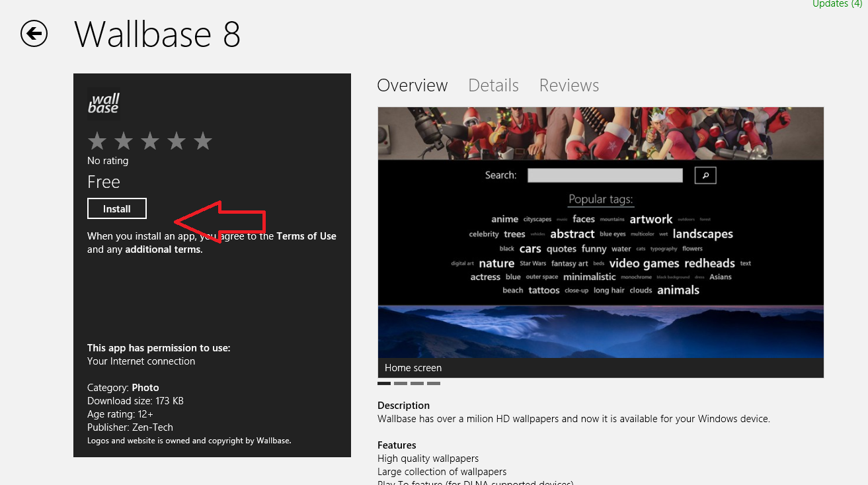This screenshot has width=868, height=485.
Task: Go back with the circled arrow button
Action: click(34, 34)
